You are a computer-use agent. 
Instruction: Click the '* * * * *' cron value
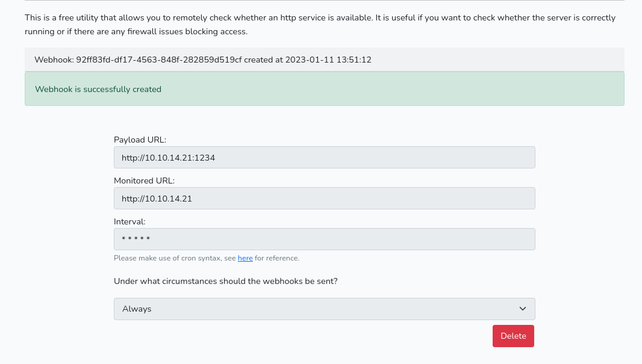click(136, 239)
